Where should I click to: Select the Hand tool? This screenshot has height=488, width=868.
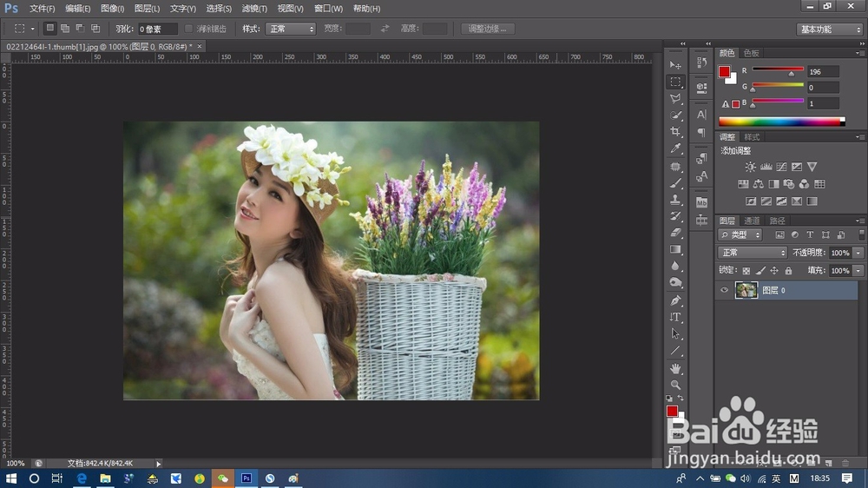click(x=675, y=368)
